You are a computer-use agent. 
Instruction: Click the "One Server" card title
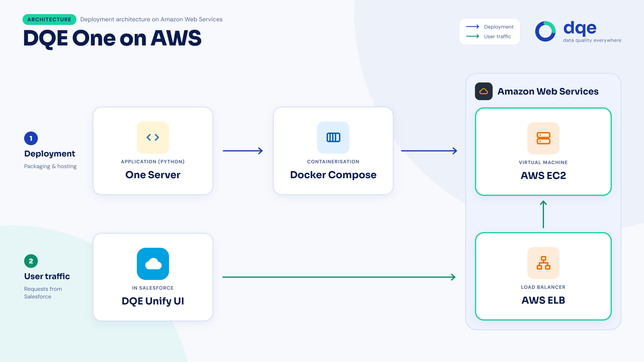(153, 175)
